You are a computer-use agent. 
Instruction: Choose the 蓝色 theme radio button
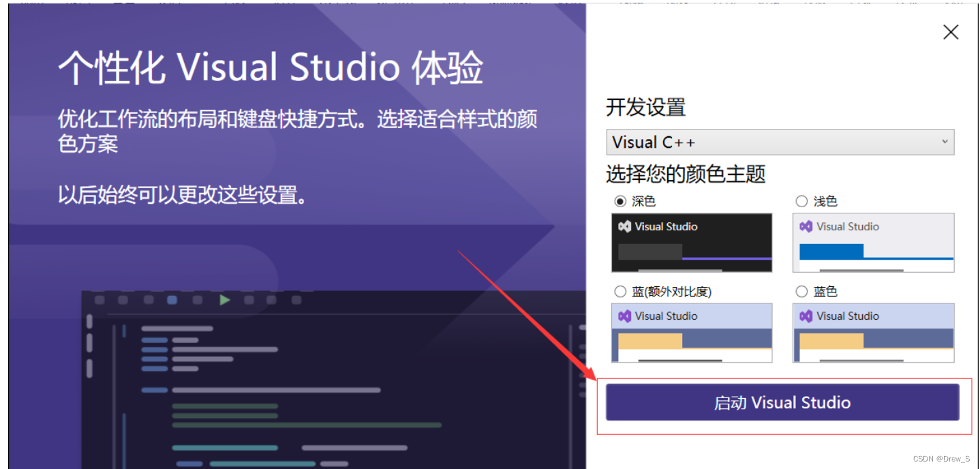click(x=801, y=291)
